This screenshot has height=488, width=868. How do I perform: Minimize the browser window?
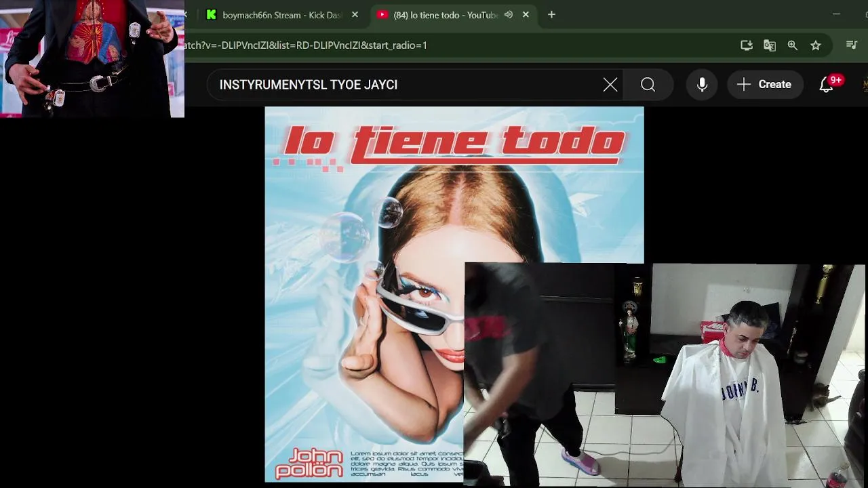pos(836,14)
